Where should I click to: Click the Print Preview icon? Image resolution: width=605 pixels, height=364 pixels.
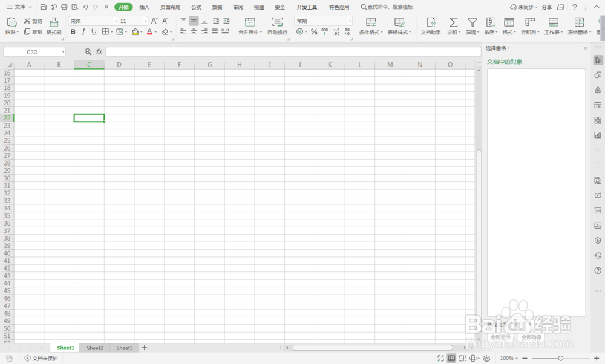[75, 7]
